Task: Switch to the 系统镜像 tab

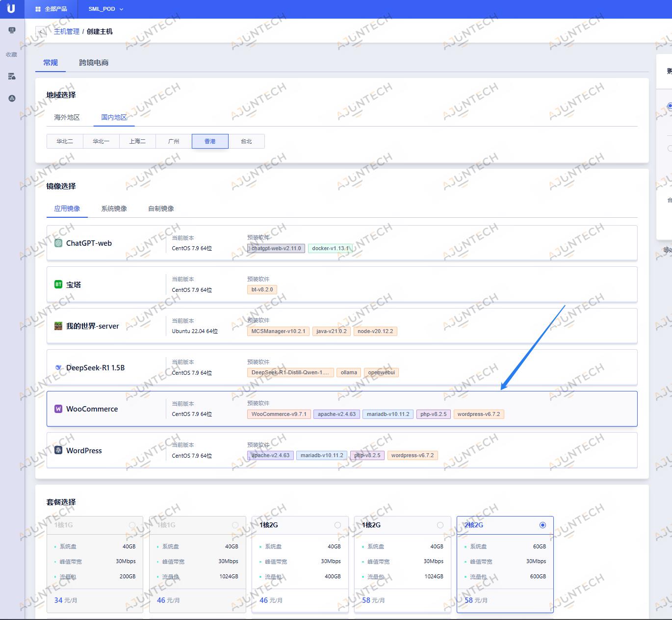Action: coord(114,208)
